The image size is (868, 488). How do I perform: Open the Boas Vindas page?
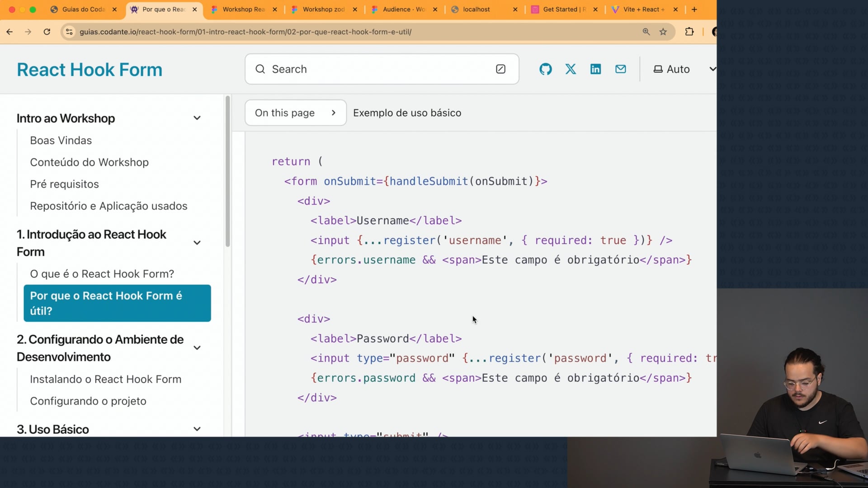tap(61, 141)
